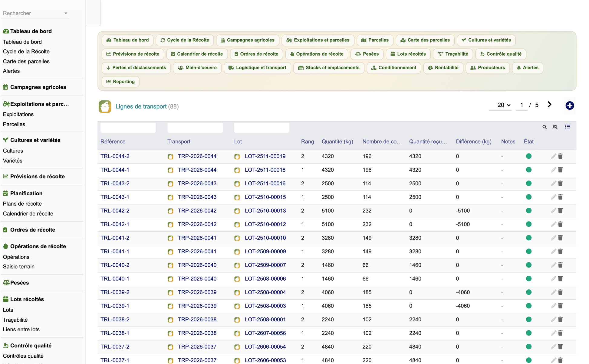
Task: Click the current page number field
Action: [522, 105]
